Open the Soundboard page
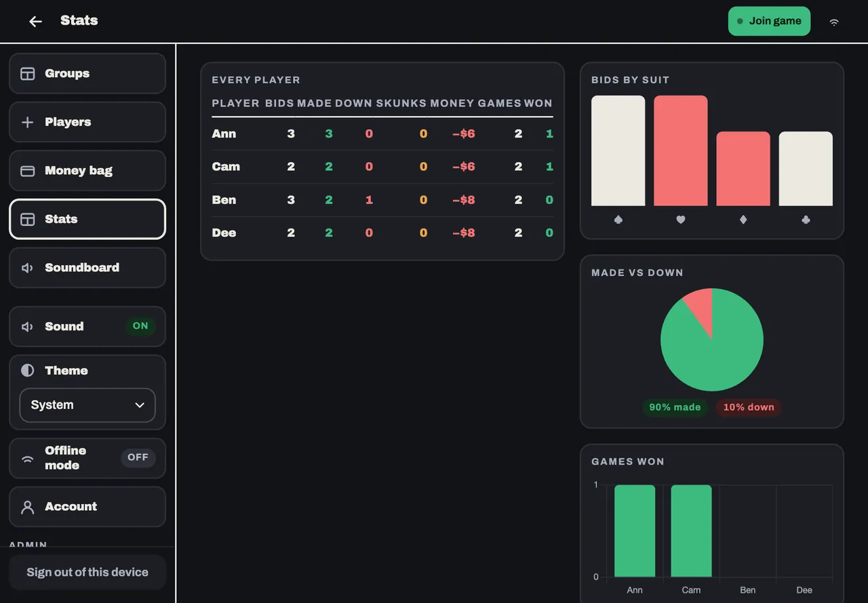Screen dimensions: 868x603 click(87, 268)
